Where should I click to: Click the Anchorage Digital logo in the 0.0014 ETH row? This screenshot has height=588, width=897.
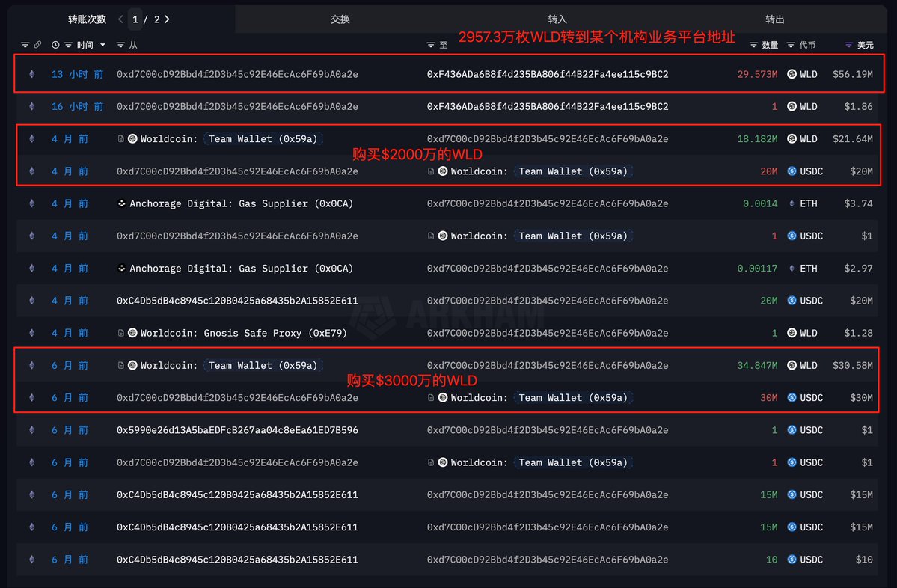(121, 203)
